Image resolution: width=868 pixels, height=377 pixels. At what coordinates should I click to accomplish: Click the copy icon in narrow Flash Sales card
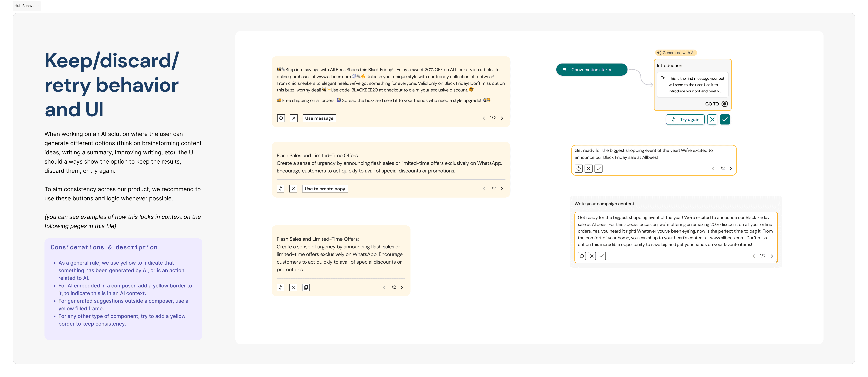pos(306,287)
